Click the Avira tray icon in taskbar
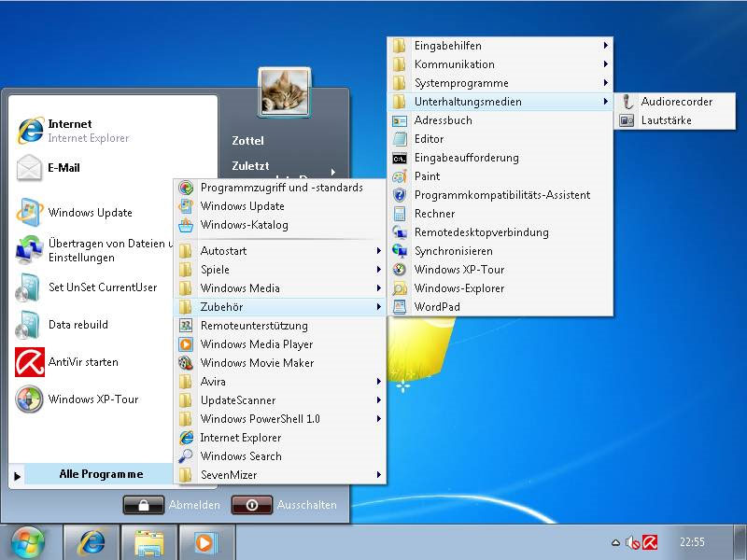This screenshot has width=747, height=560. click(650, 541)
